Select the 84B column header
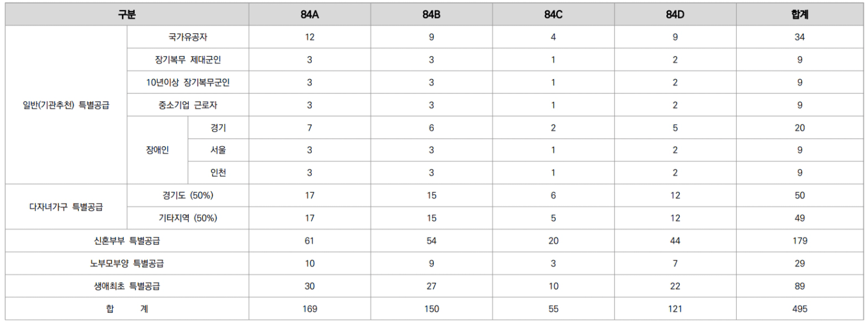 pyautogui.click(x=431, y=15)
